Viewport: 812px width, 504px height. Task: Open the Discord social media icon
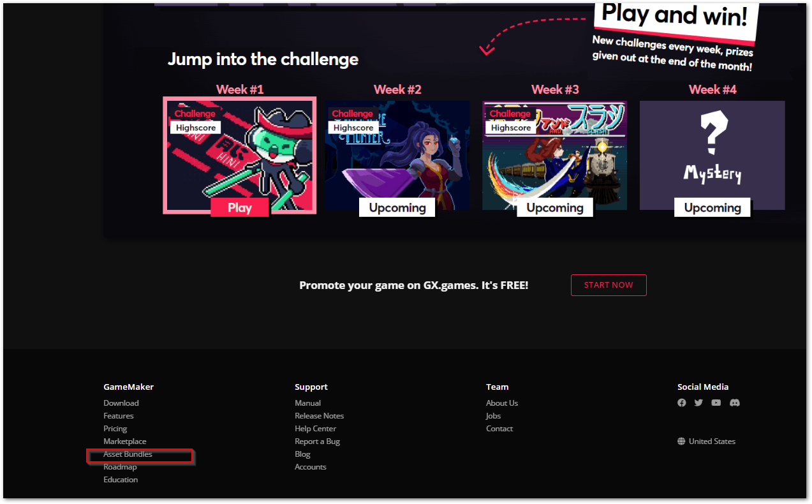tap(735, 403)
